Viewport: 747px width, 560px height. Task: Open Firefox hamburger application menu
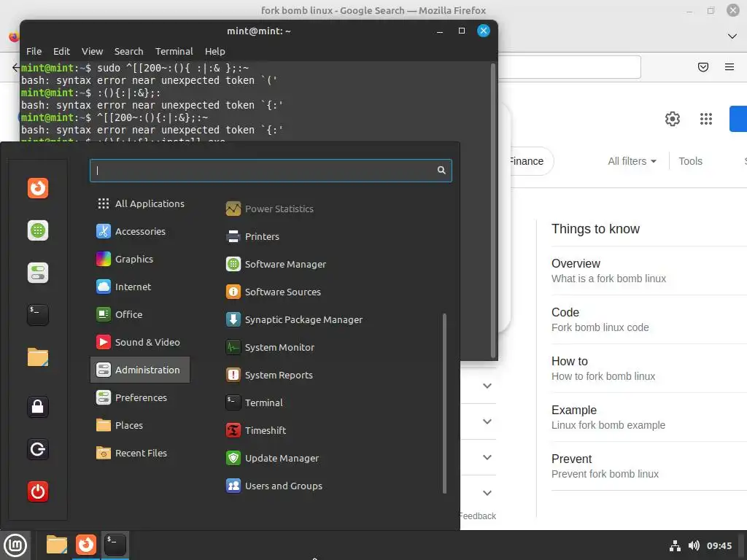point(729,67)
